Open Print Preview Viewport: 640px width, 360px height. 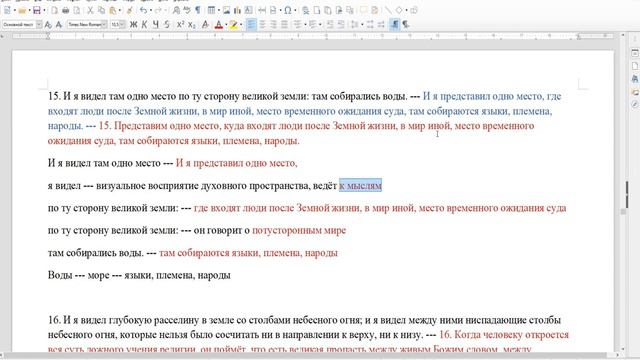coord(77,10)
